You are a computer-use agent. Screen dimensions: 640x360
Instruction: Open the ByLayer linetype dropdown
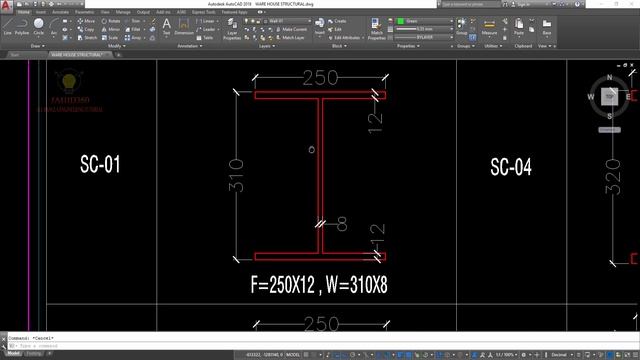click(x=425, y=37)
